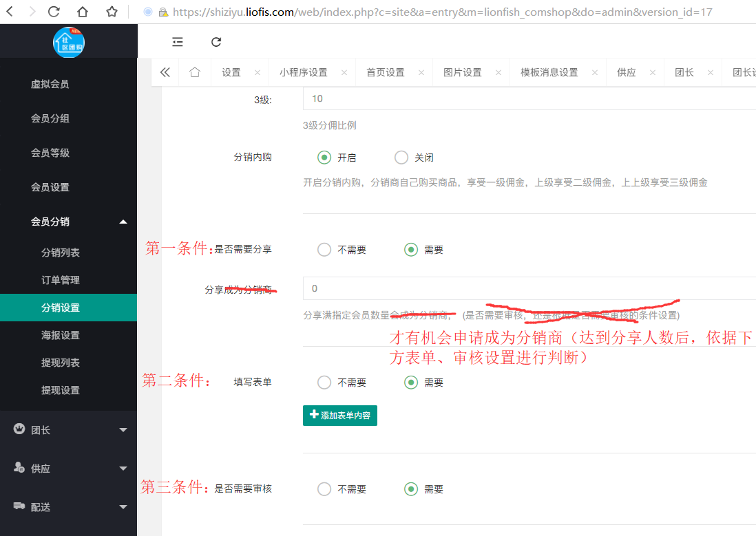
Task: Click the browser address bar URL
Action: [443, 12]
